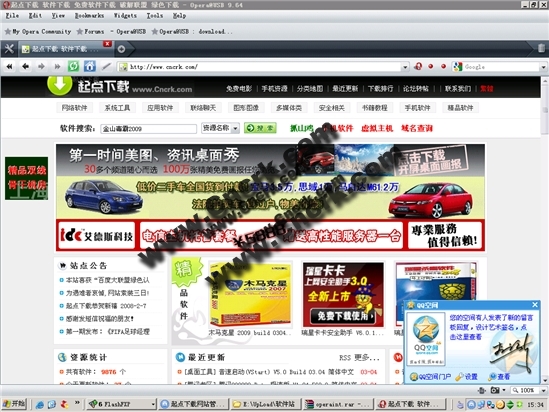Click the 免费电影 navigation link
Screen dimensions: 549x412
click(x=239, y=89)
